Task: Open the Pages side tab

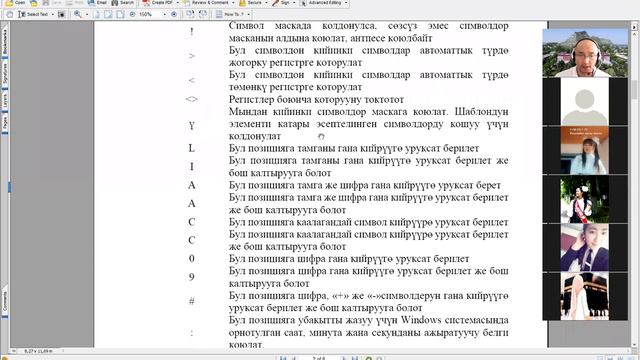Action: (x=4, y=122)
